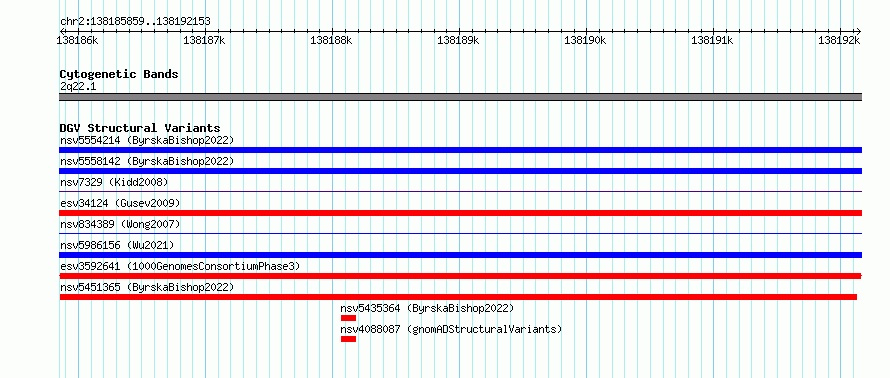Open the esv34124 (Gusev2009) variant label
The width and height of the screenshot is (890, 378).
point(120,203)
